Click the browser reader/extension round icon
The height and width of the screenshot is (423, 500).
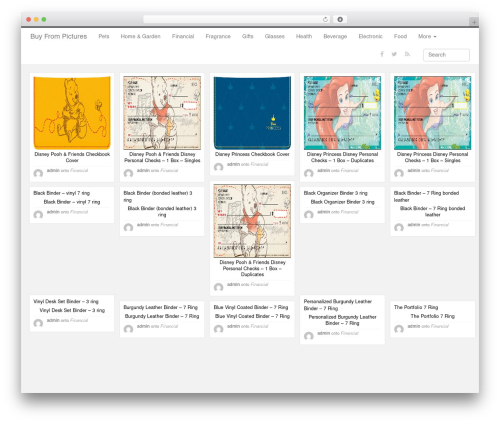click(340, 19)
